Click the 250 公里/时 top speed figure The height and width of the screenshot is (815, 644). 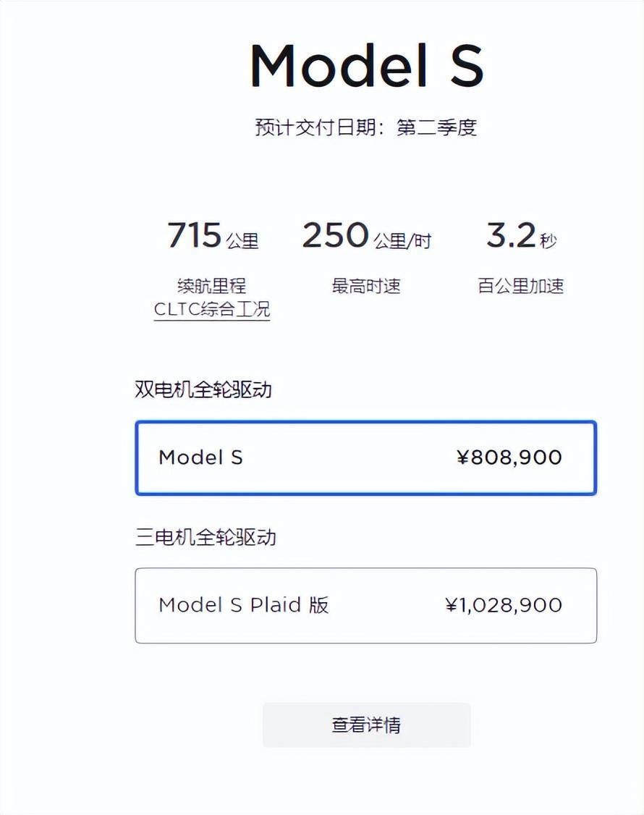tap(366, 235)
